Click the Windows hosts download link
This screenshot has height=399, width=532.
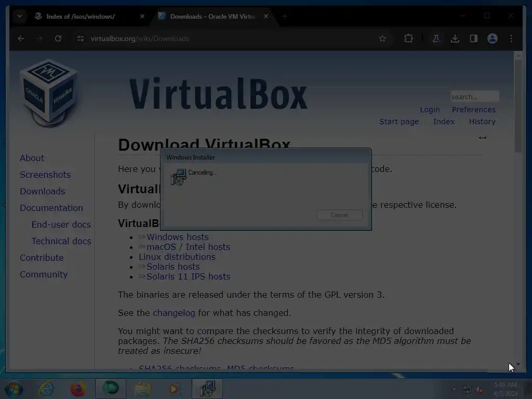178,237
